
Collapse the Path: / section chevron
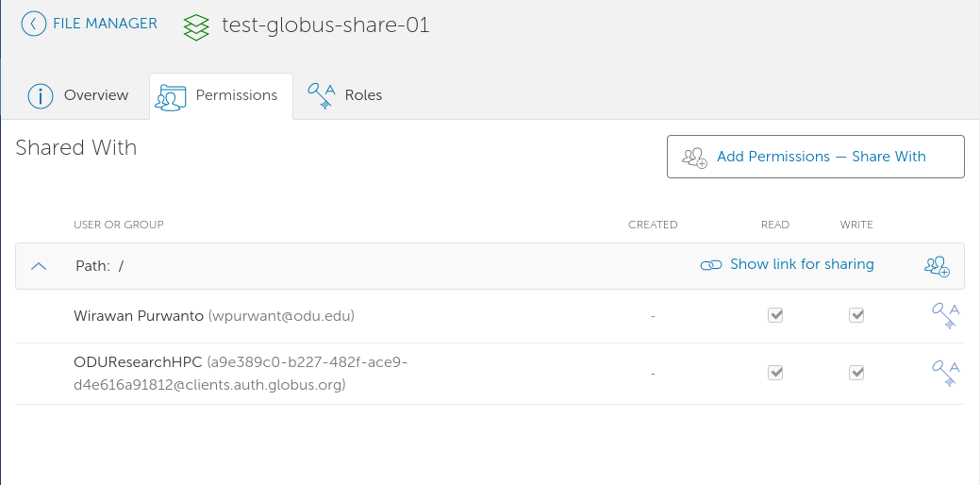point(39,266)
